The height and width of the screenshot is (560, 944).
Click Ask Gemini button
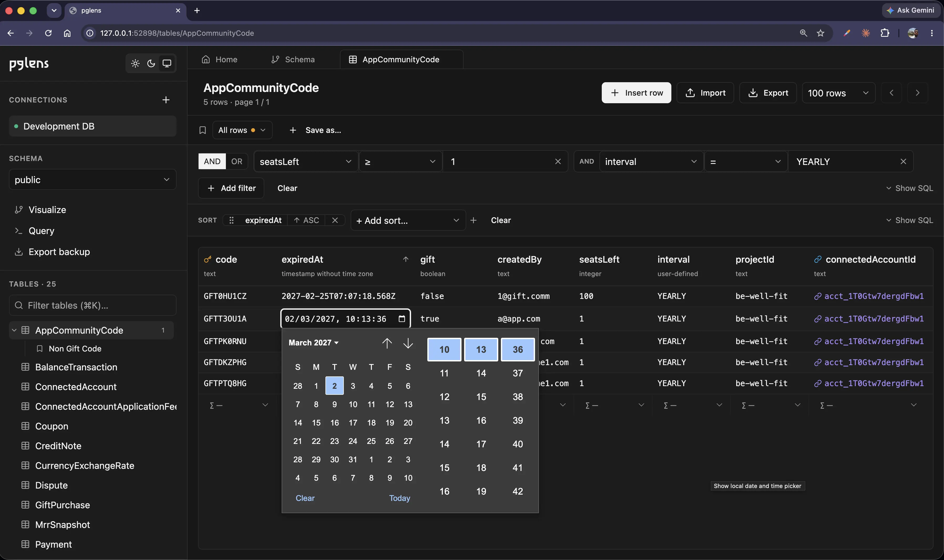(x=910, y=10)
